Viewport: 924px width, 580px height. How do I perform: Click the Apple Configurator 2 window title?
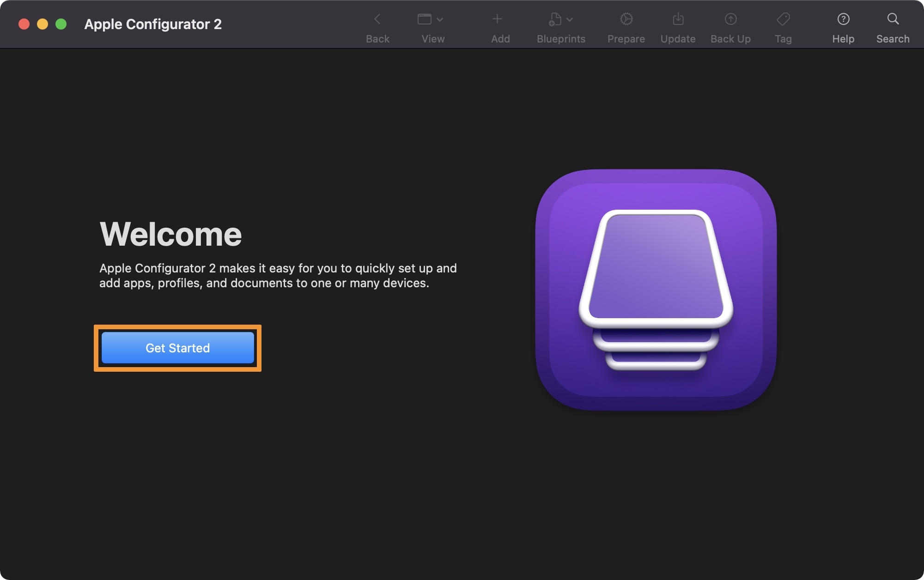pos(153,24)
